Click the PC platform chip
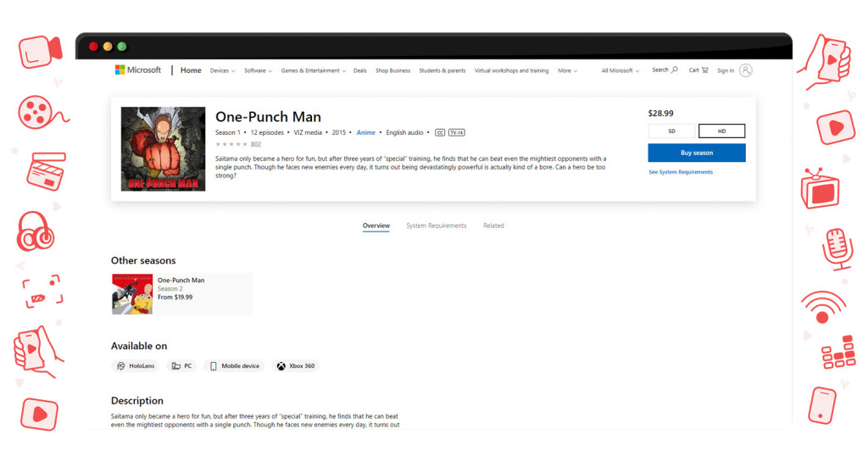Screen dimensions: 868x462 [181, 365]
